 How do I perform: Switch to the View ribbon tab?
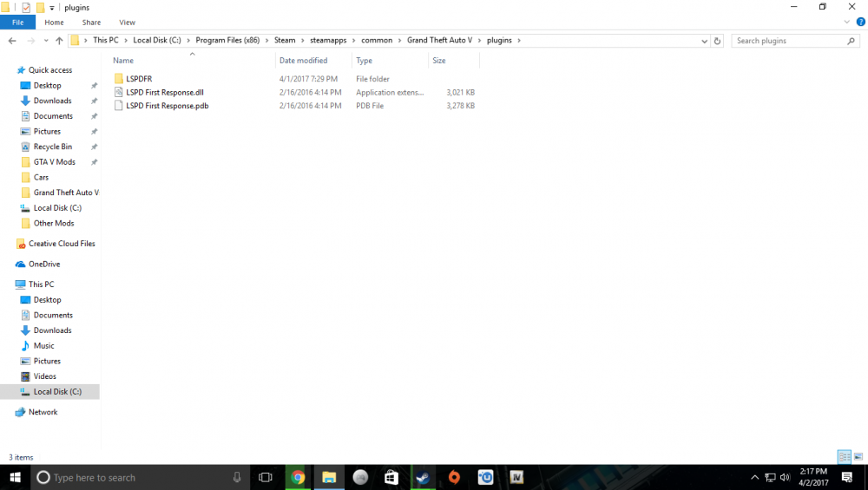pos(127,23)
